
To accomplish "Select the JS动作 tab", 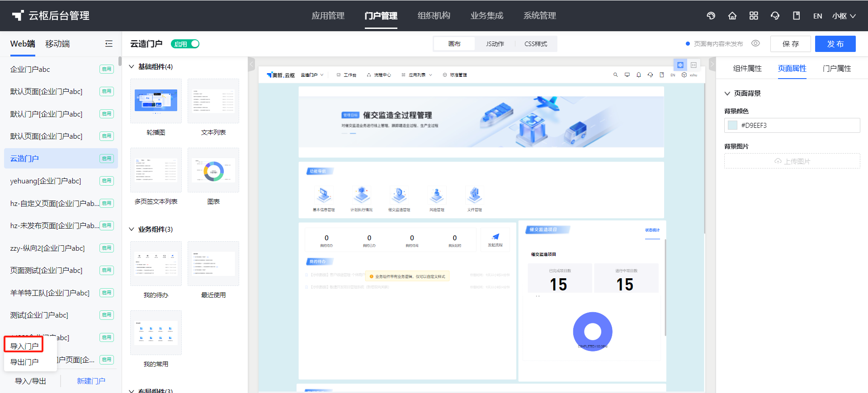I will [495, 44].
